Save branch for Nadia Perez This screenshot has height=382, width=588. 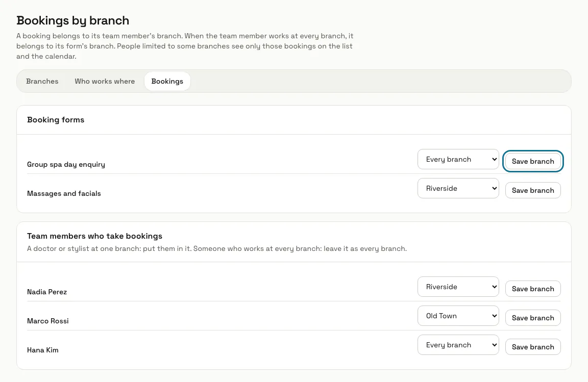(533, 289)
